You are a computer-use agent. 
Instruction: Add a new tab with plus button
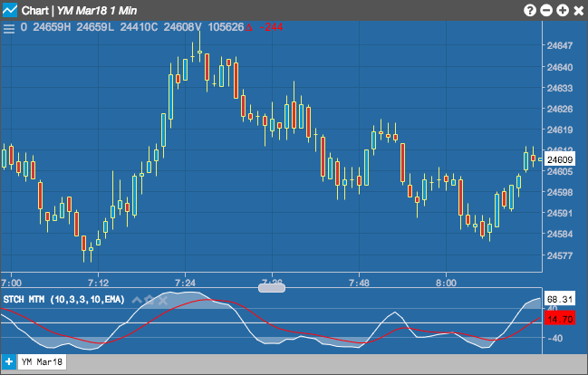(9, 362)
